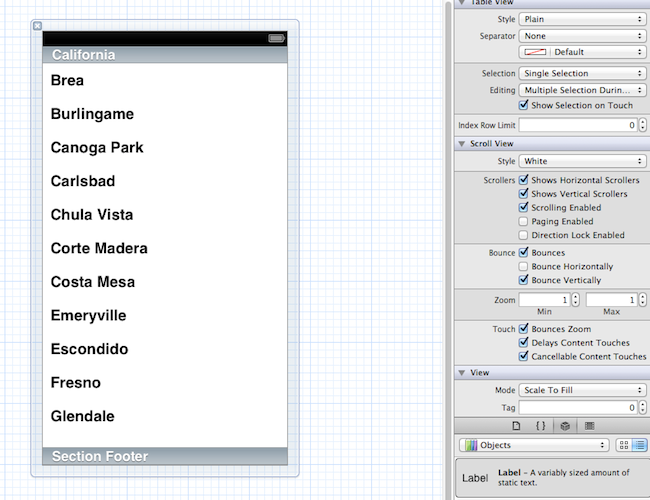Image resolution: width=650 pixels, height=500 pixels.
Task: Select the California section header
Action: coord(165,55)
